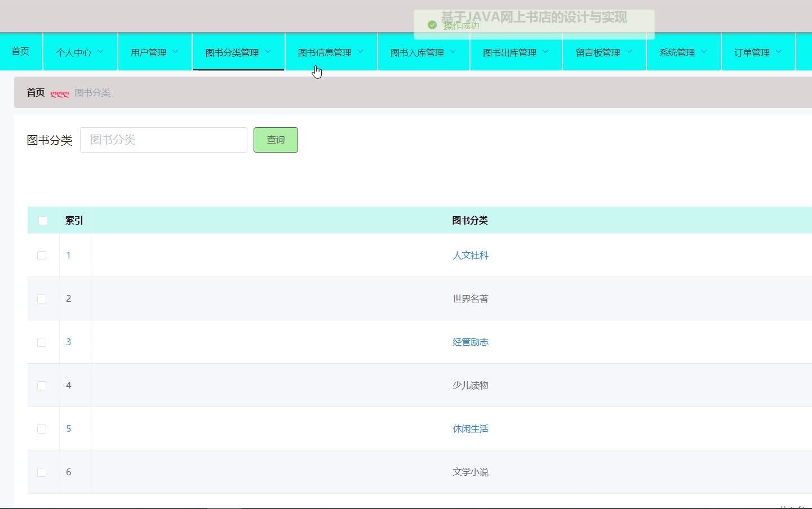This screenshot has width=812, height=509.
Task: Click the green 查询 button
Action: (x=276, y=140)
